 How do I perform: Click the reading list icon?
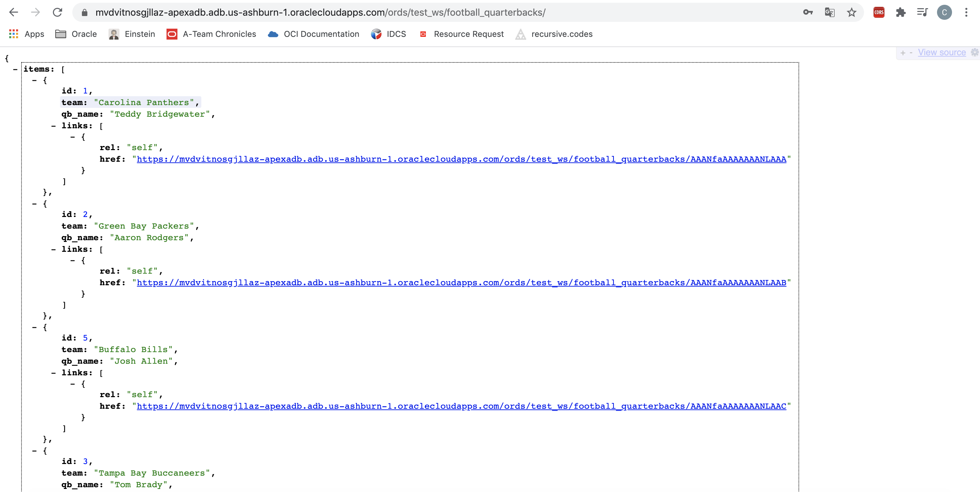pos(922,12)
